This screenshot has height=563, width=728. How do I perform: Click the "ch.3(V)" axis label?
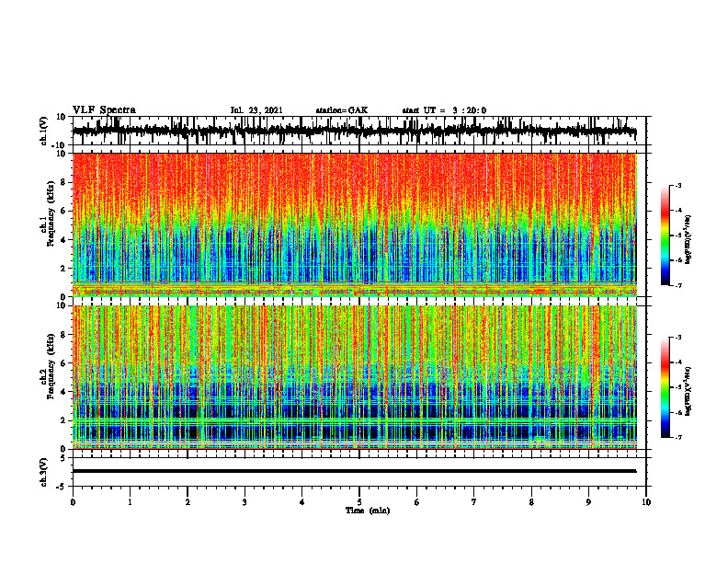[x=44, y=472]
